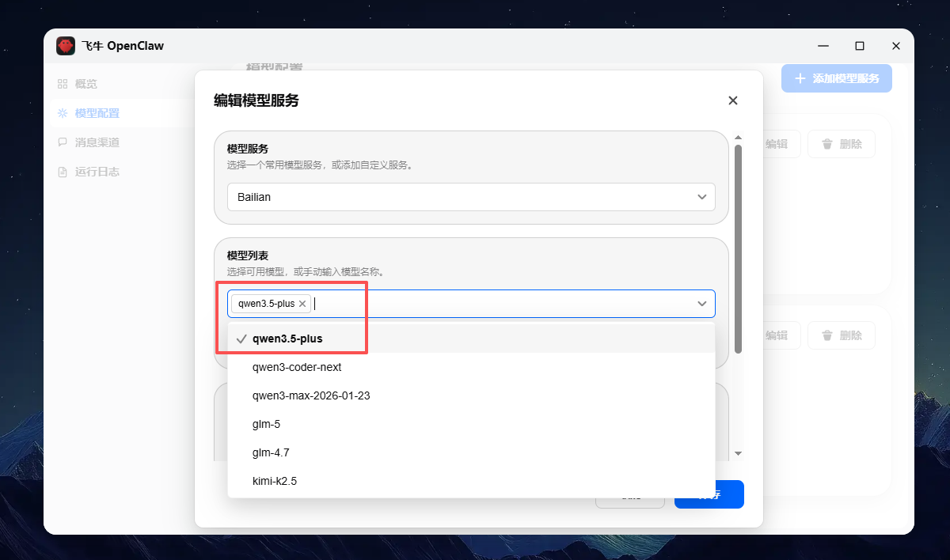The width and height of the screenshot is (950, 560).
Task: Select qwen3-max-2026-01-23 option
Action: 471,395
